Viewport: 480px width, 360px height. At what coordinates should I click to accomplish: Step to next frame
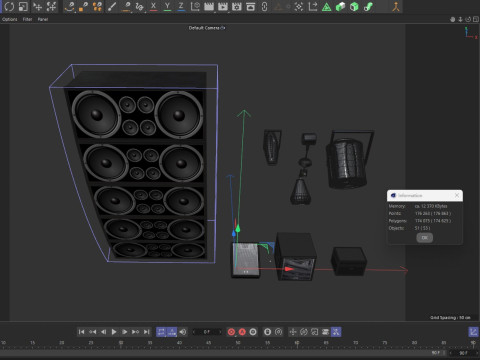coord(124,332)
